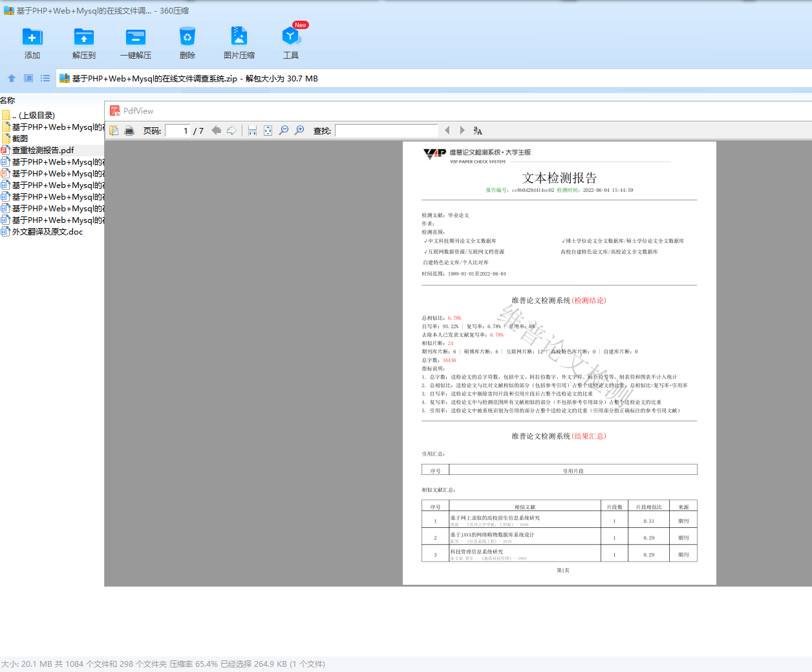
Task: Select the 截图 folder in file list
Action: tap(52, 139)
